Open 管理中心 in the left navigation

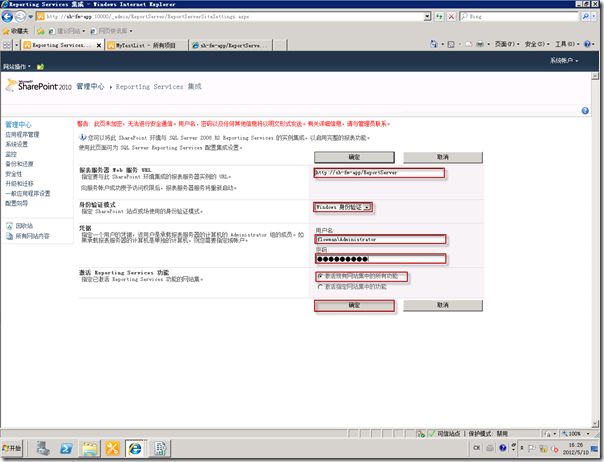click(18, 124)
